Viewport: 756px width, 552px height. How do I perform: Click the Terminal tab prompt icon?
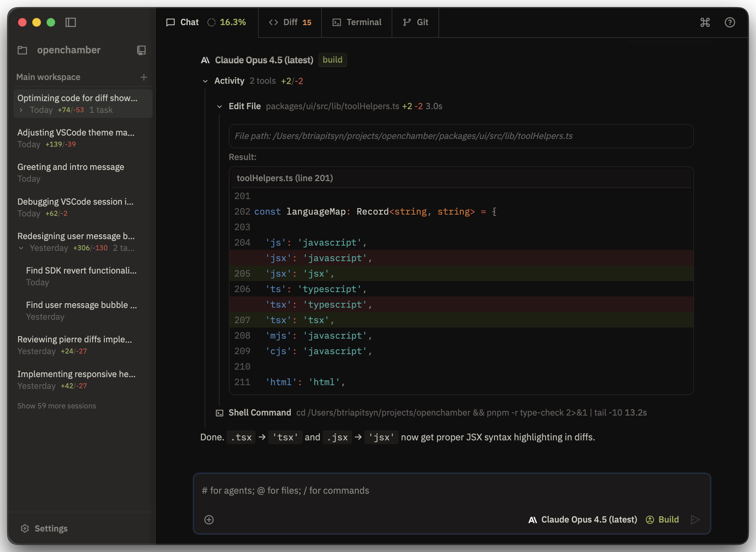336,22
